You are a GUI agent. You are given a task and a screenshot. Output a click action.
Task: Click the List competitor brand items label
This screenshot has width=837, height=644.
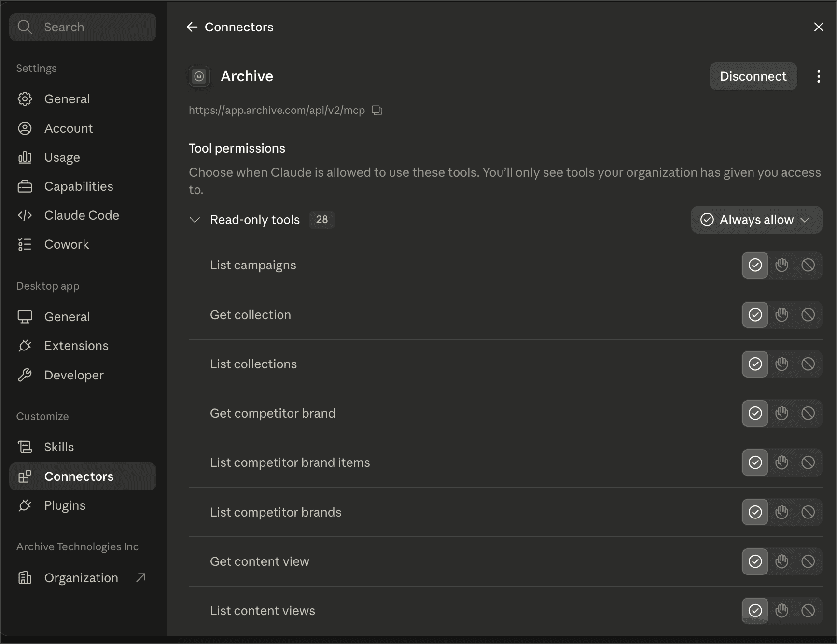point(290,462)
